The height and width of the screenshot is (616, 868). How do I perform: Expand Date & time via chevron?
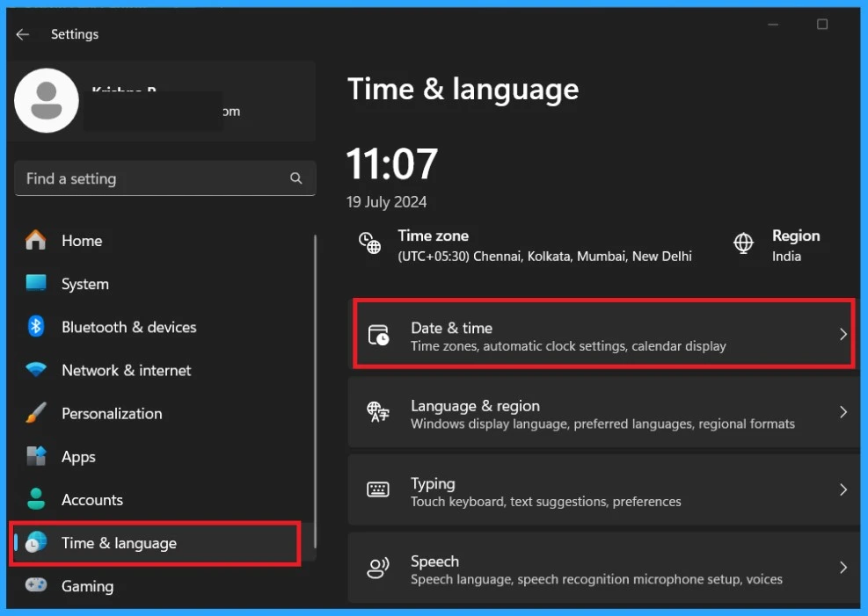coord(843,335)
